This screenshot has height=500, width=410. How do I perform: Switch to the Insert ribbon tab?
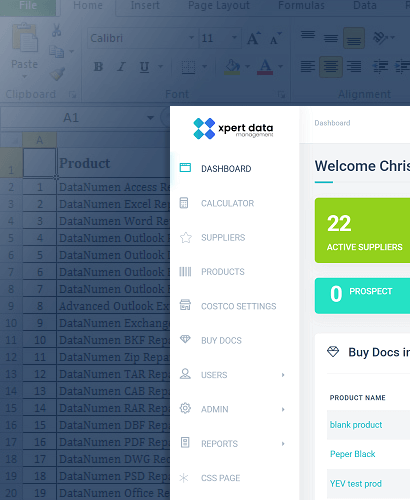click(145, 6)
